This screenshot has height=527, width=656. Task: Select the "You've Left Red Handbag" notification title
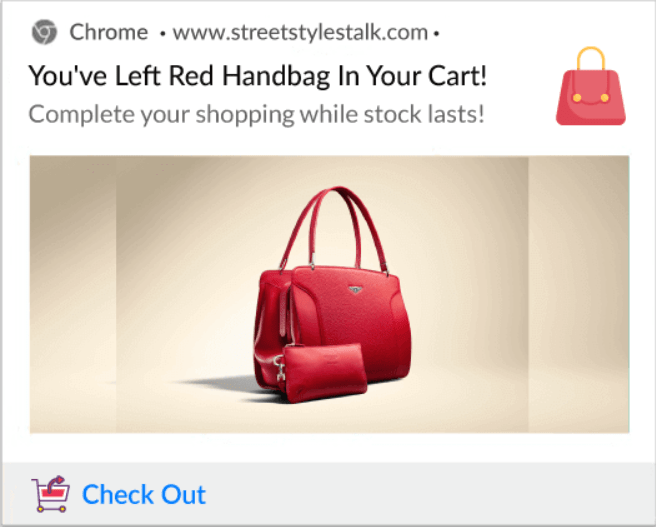click(257, 76)
